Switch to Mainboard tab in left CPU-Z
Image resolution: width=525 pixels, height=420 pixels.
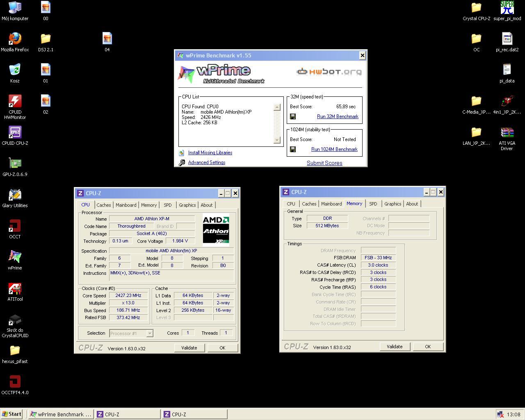pos(126,205)
